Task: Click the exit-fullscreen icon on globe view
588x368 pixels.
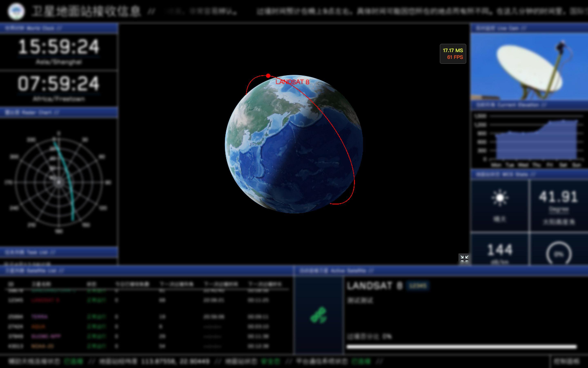Action: coord(464,258)
